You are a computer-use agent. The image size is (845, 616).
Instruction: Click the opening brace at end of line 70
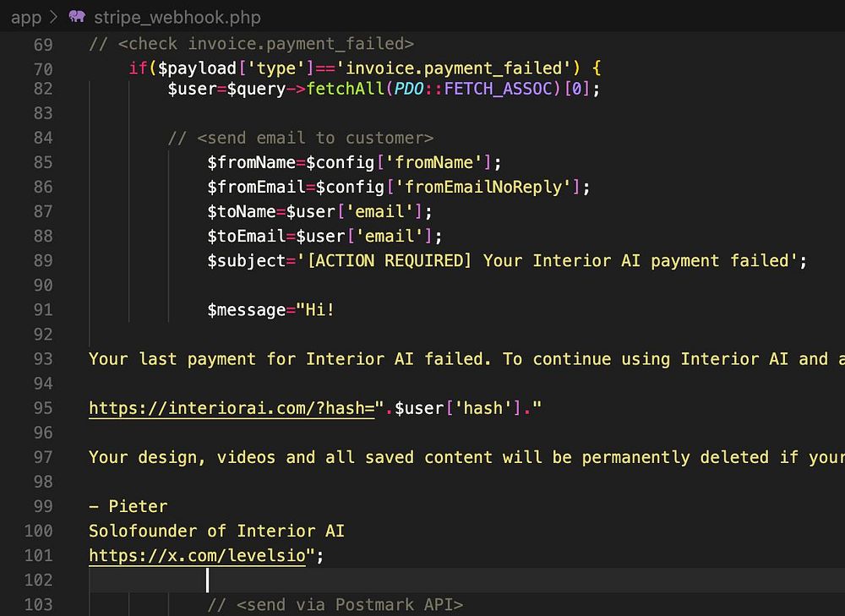(x=596, y=68)
